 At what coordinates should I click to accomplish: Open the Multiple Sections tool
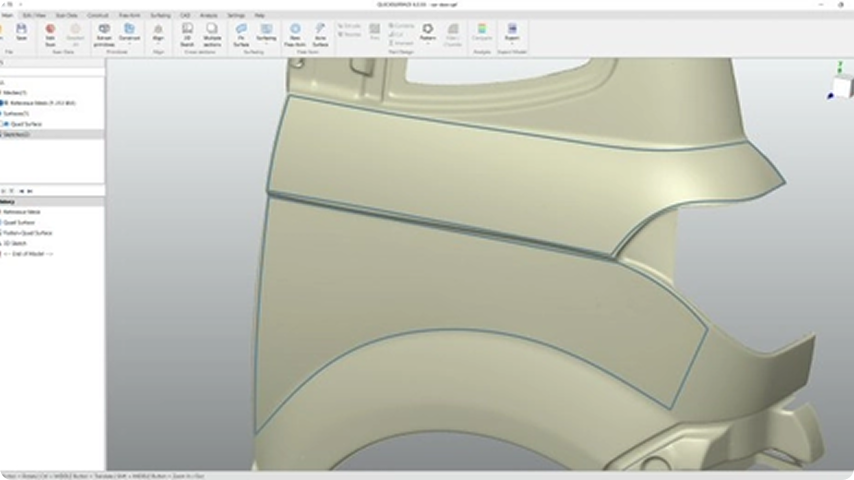coord(212,32)
